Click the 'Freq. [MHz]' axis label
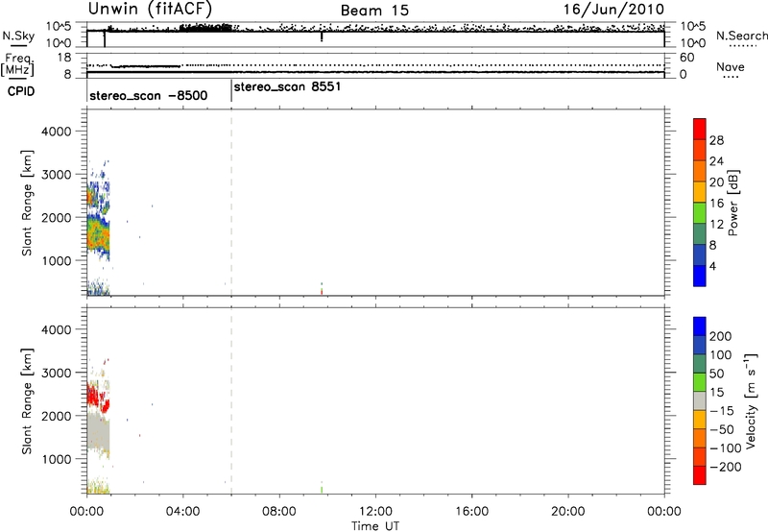The width and height of the screenshot is (768, 532). (x=17, y=65)
